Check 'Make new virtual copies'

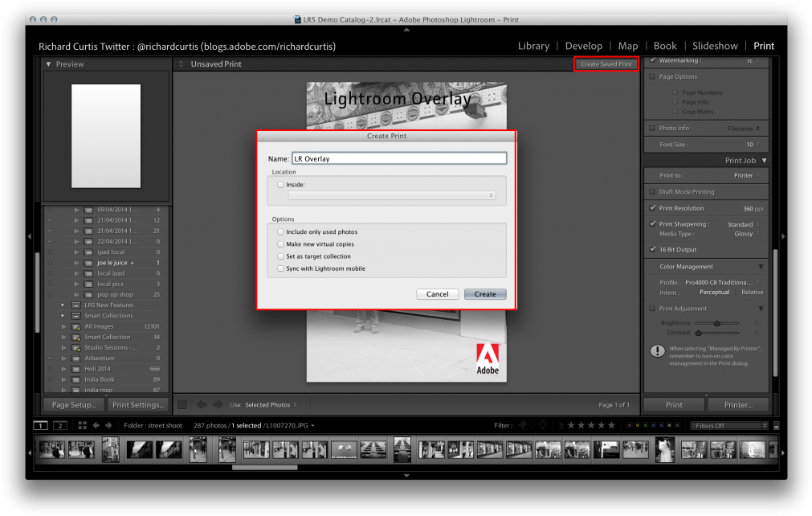pos(280,244)
